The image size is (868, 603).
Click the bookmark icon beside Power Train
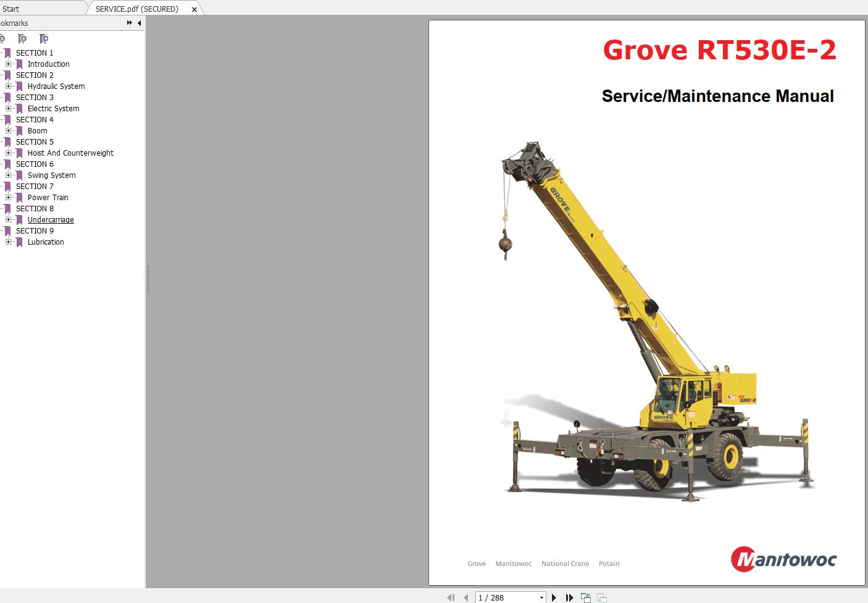click(19, 198)
